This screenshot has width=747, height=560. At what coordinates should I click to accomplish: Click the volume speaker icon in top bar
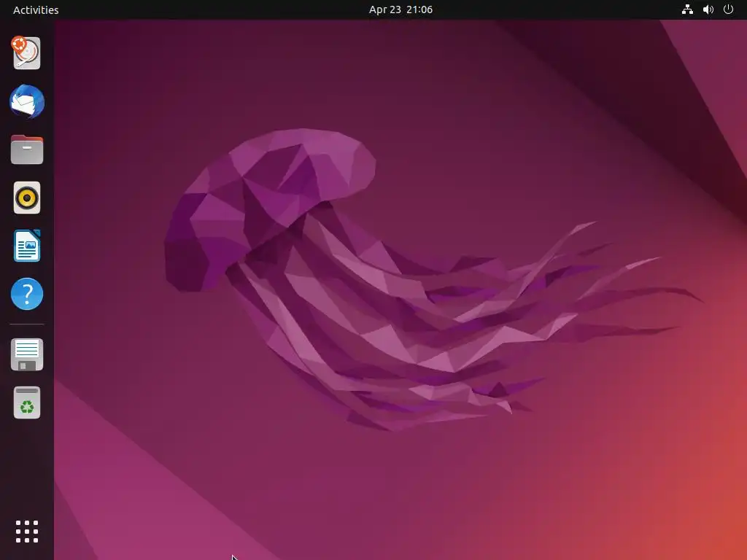point(708,9)
